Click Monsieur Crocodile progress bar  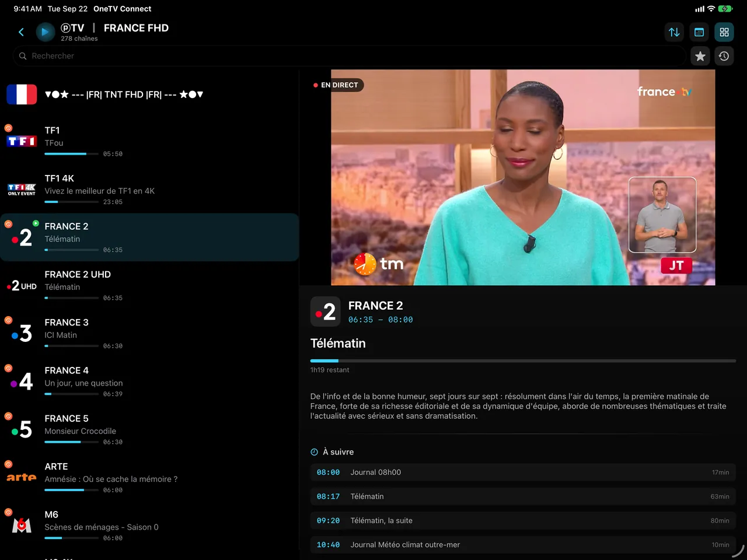point(71,442)
